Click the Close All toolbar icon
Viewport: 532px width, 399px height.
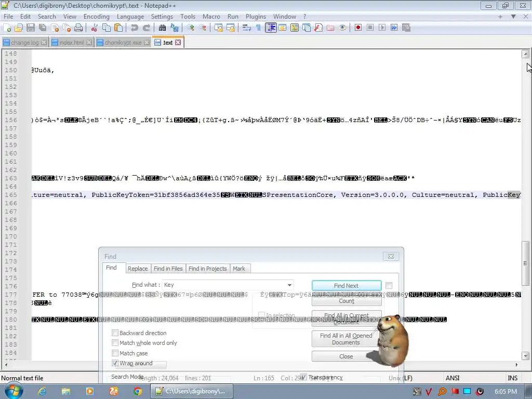click(x=66, y=28)
